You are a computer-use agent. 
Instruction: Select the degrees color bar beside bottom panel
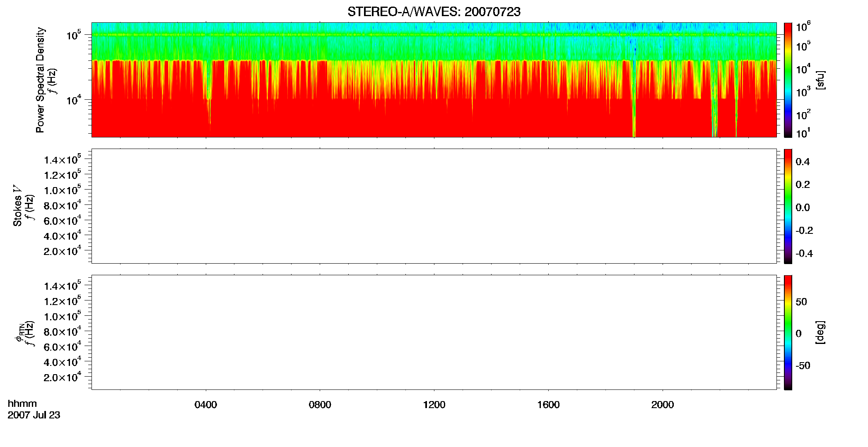tap(788, 332)
